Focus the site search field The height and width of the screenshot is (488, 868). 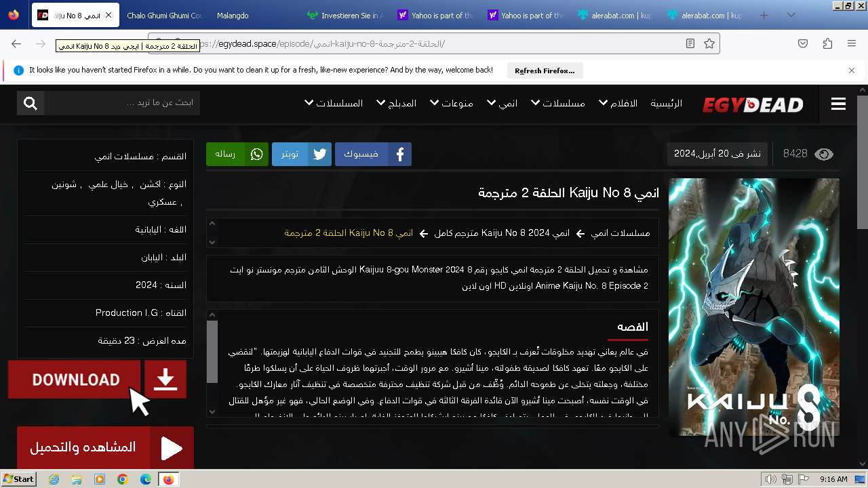pyautogui.click(x=122, y=103)
